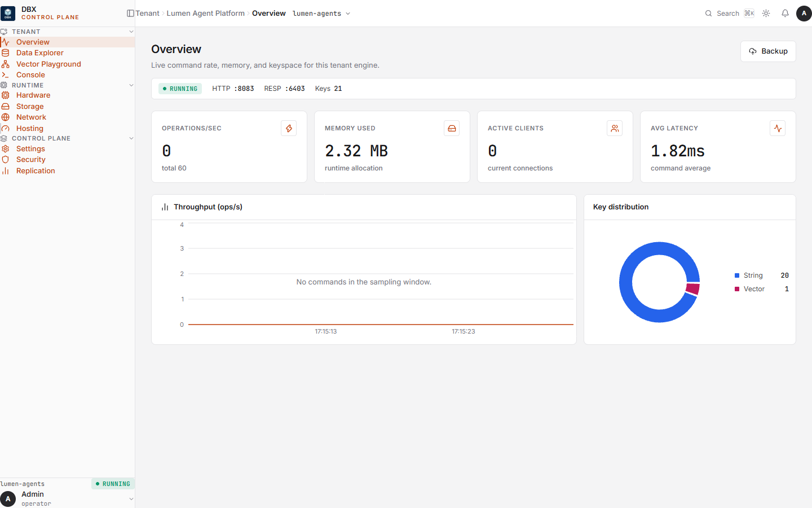Click the Vector legend crimson swatch

click(737, 289)
